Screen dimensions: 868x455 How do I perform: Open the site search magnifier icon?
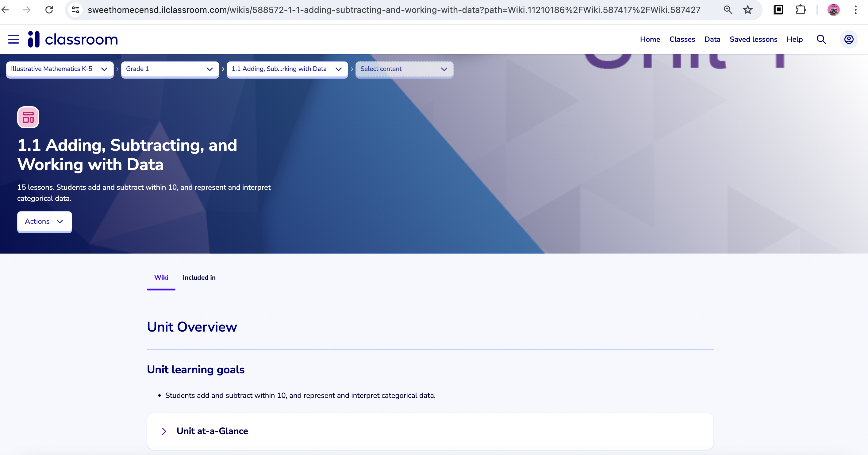(821, 40)
